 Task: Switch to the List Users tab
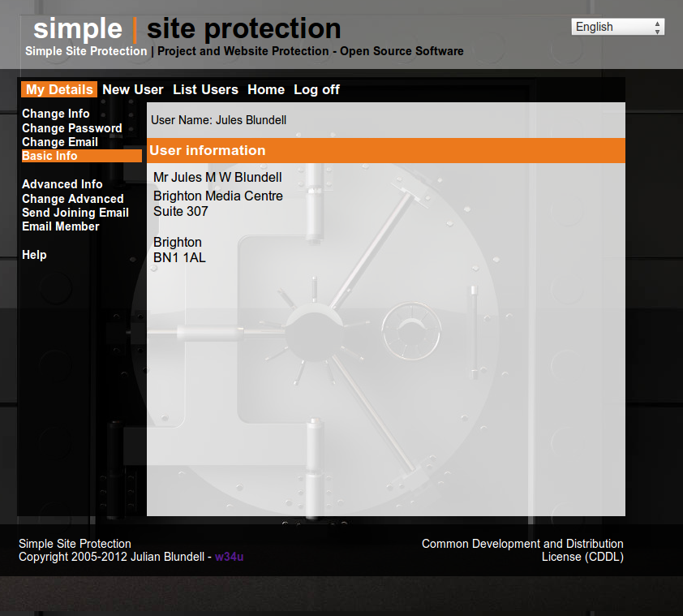205,89
